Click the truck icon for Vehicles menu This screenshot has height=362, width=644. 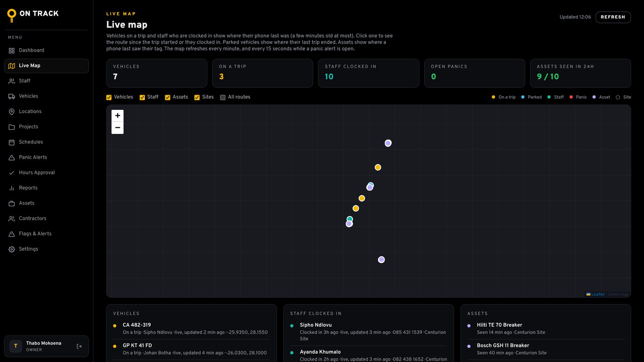click(x=11, y=96)
